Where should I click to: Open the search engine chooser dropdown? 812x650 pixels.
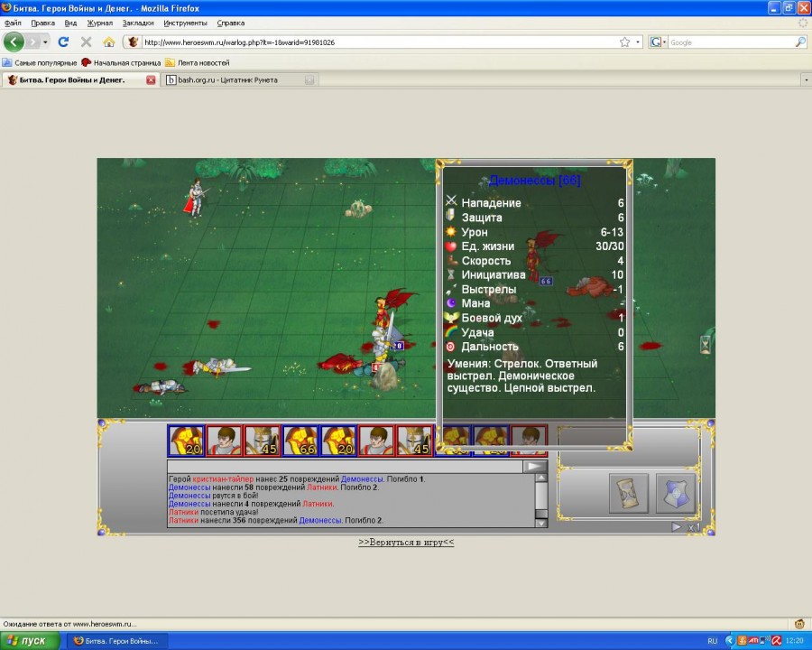[x=664, y=42]
